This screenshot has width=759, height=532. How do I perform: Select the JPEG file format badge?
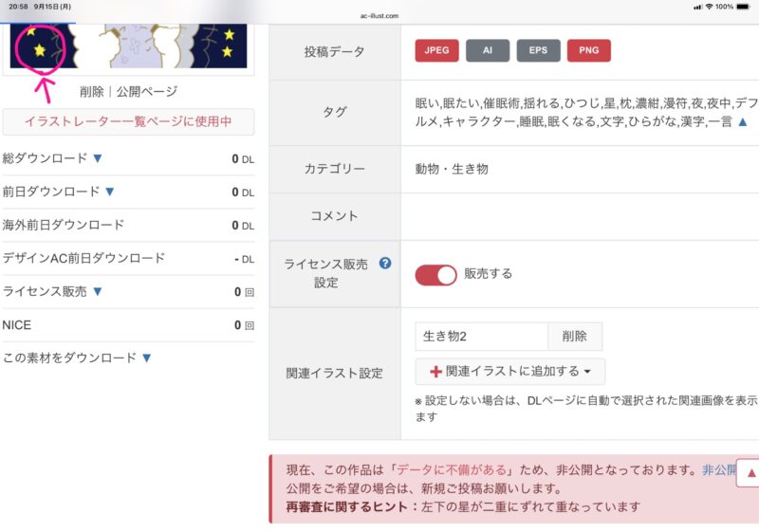(436, 51)
